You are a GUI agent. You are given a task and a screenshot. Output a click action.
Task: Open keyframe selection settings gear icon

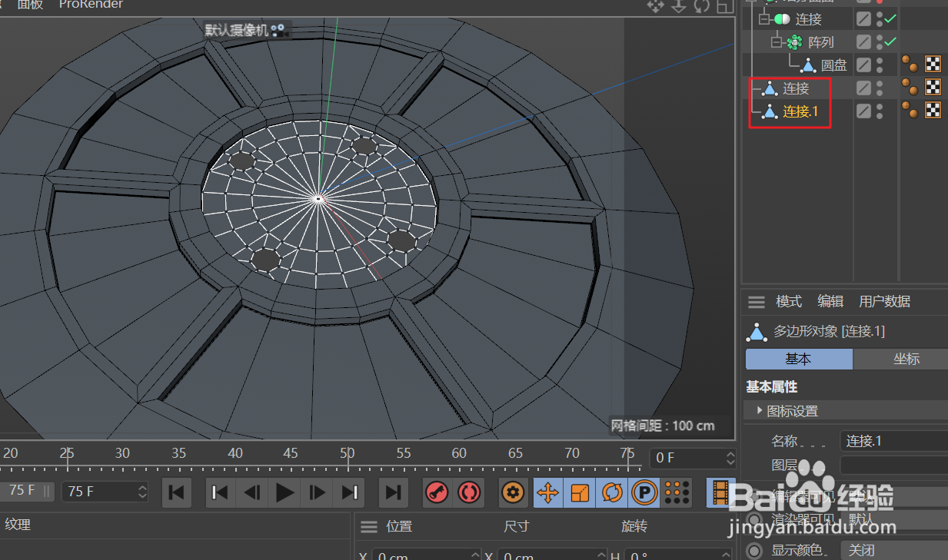click(513, 493)
